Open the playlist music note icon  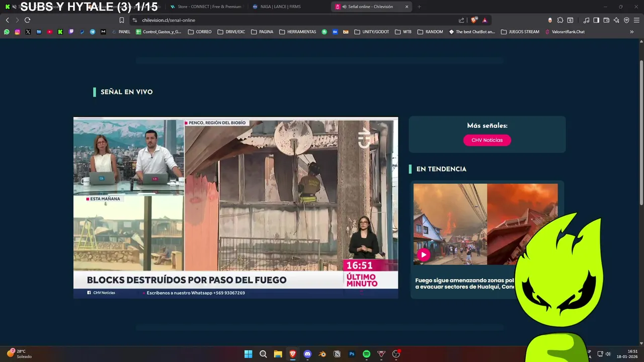pos(586,20)
